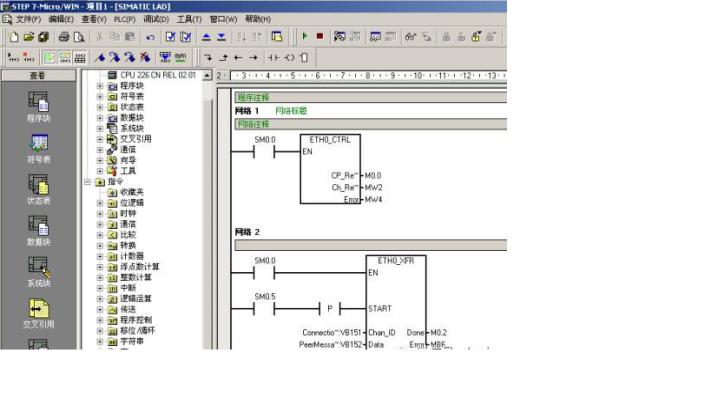The image size is (711, 405).
Task: Select the ETH0_XFR instruction box
Action: [x=396, y=302]
